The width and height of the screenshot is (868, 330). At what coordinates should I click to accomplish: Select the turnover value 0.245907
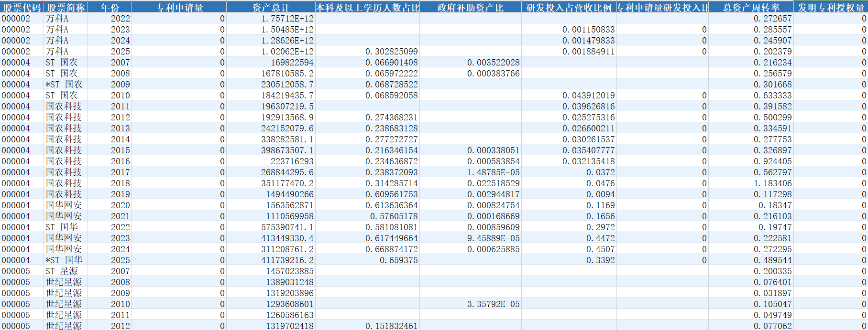751,40
